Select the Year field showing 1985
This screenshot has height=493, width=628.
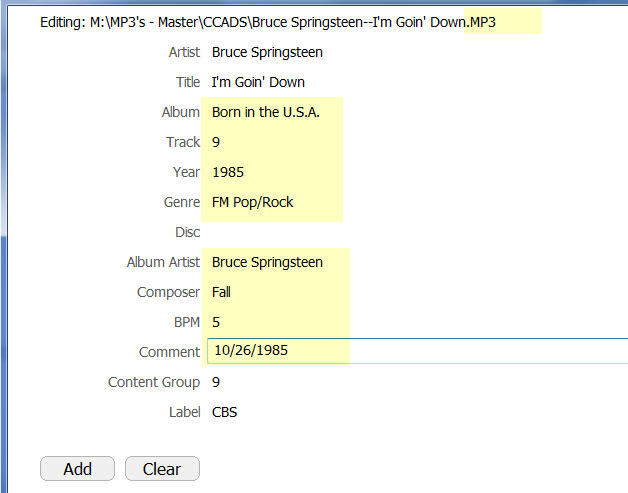[228, 172]
